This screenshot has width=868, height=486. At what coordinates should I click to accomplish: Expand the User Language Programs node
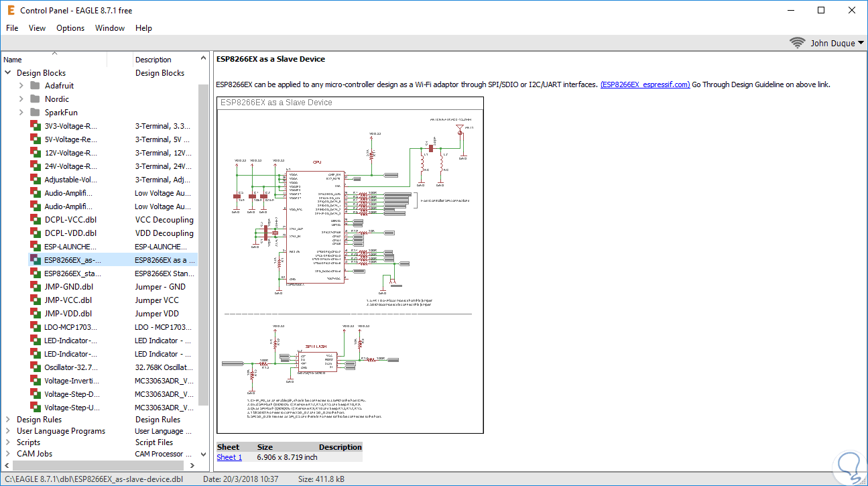click(8, 431)
